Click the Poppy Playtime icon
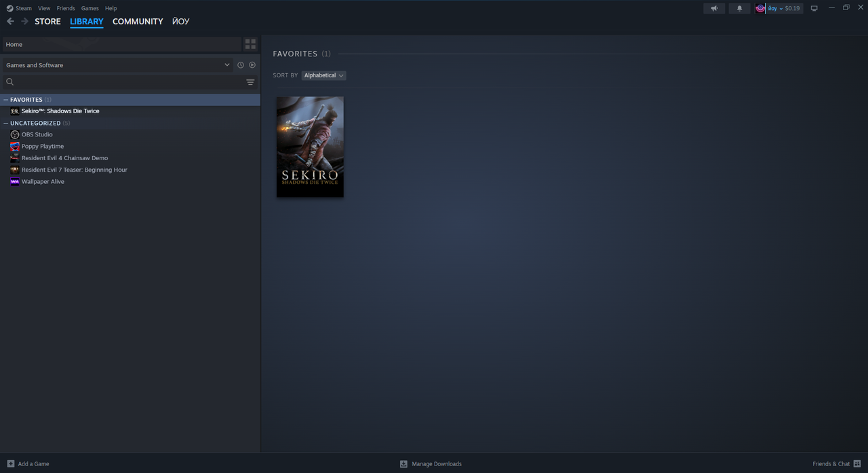 coord(15,147)
